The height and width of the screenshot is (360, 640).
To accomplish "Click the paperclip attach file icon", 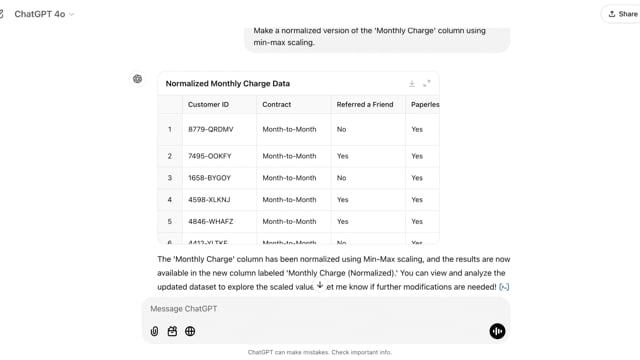I will [154, 331].
